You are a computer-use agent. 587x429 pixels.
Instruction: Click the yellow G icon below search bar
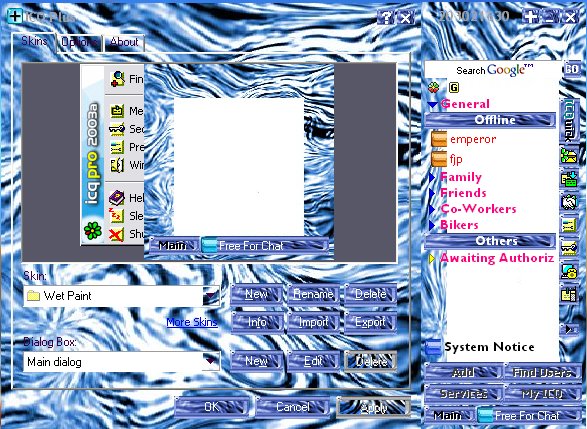click(x=454, y=88)
